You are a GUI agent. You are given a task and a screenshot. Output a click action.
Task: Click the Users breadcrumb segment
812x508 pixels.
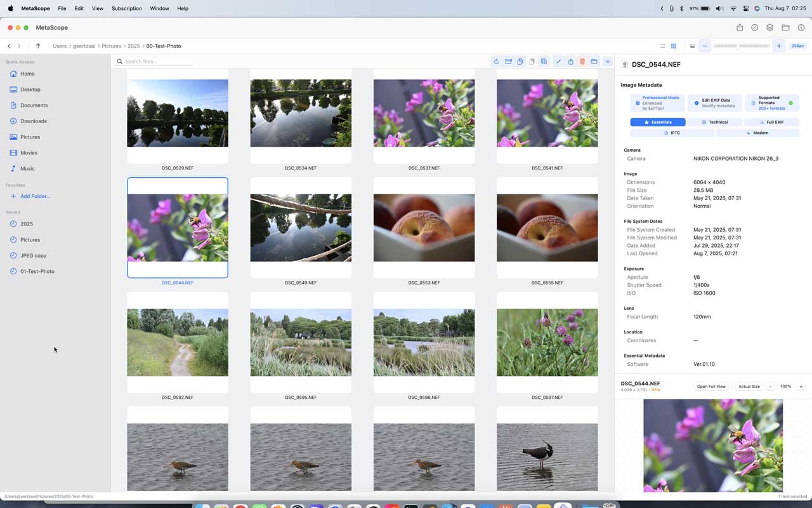tap(60, 46)
